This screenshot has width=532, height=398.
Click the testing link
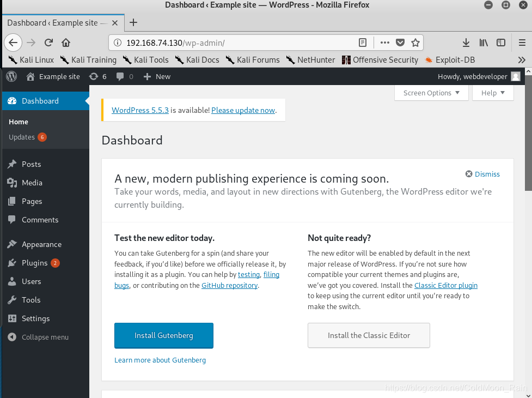[249, 274]
